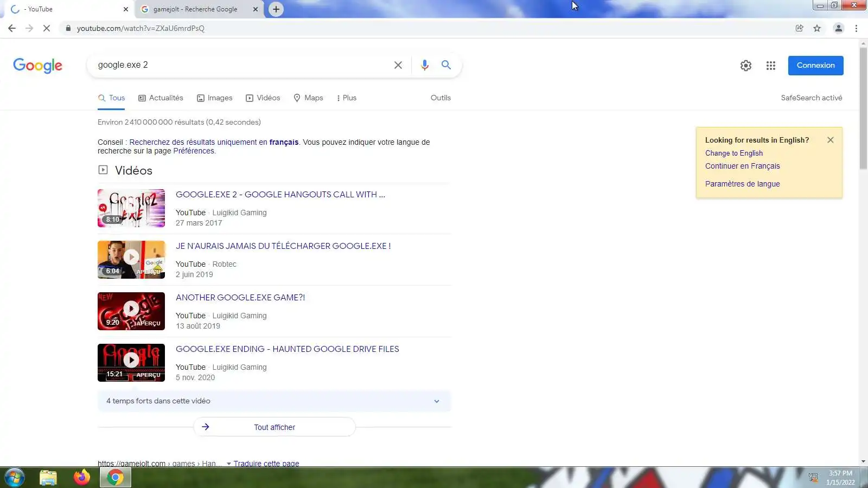This screenshot has height=488, width=868.
Task: Open the GOOGLE.EXE 2 video thumbnail
Action: tap(131, 208)
